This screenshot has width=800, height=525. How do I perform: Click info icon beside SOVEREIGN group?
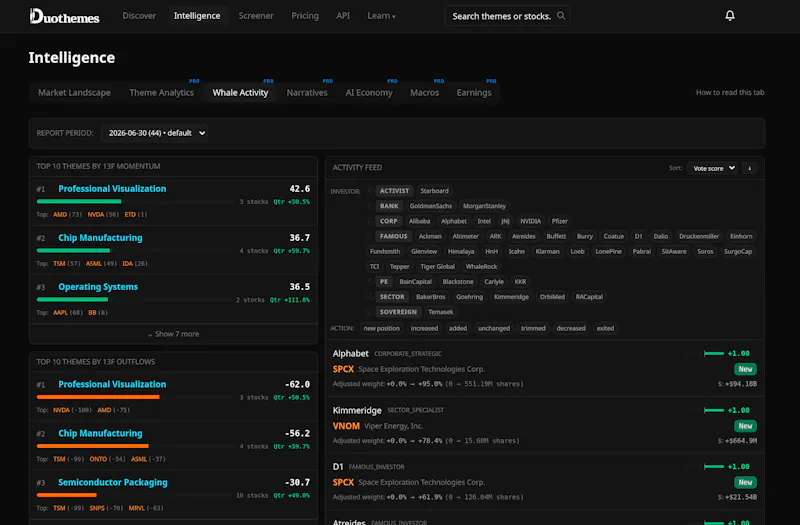pyautogui.click(x=370, y=312)
